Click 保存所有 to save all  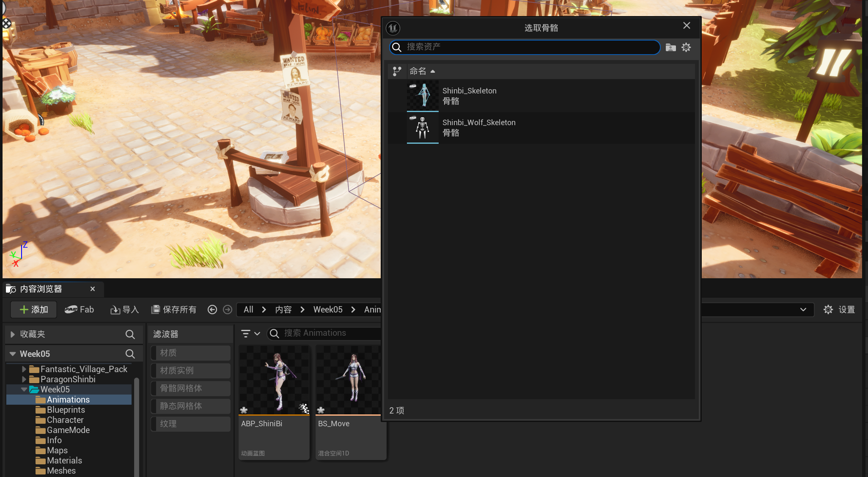(x=174, y=310)
